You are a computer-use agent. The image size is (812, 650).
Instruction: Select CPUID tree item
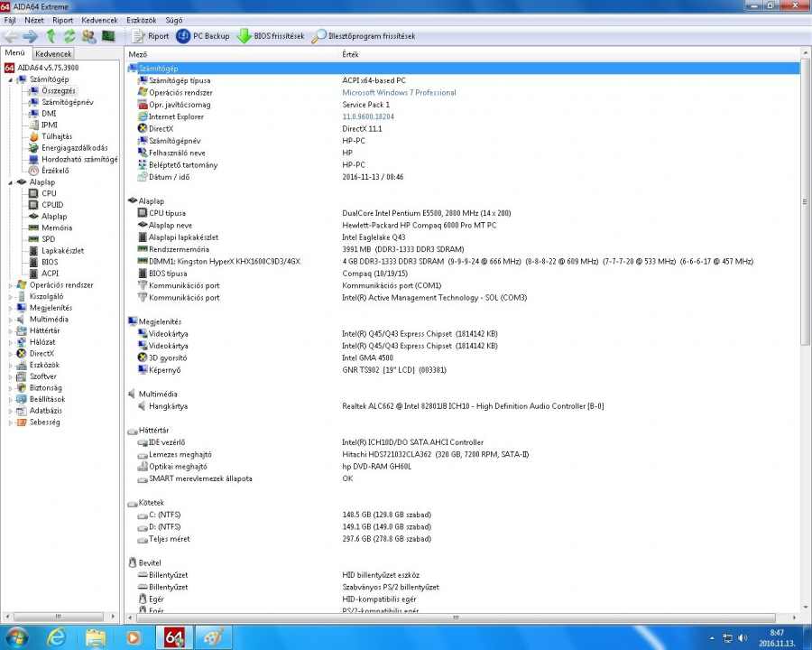pyautogui.click(x=52, y=205)
